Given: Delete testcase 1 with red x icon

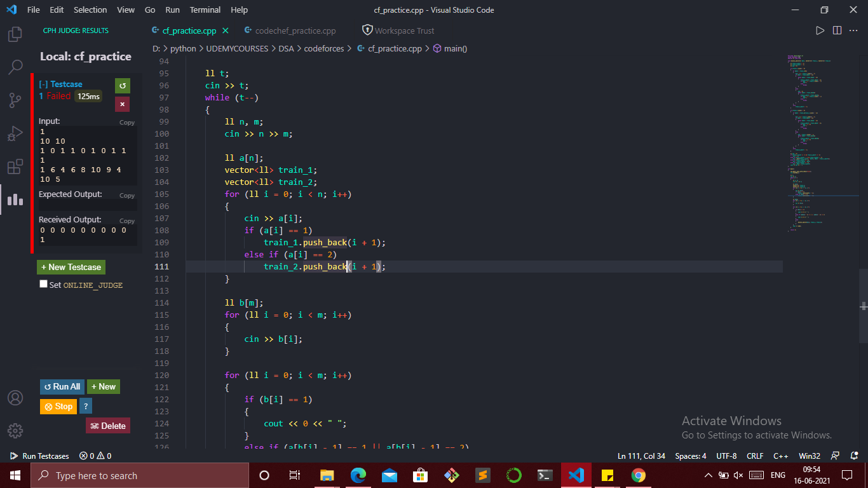Looking at the screenshot, I should 122,104.
